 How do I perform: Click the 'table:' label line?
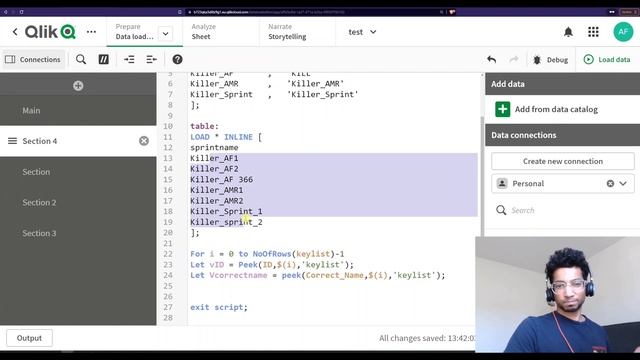coord(204,126)
